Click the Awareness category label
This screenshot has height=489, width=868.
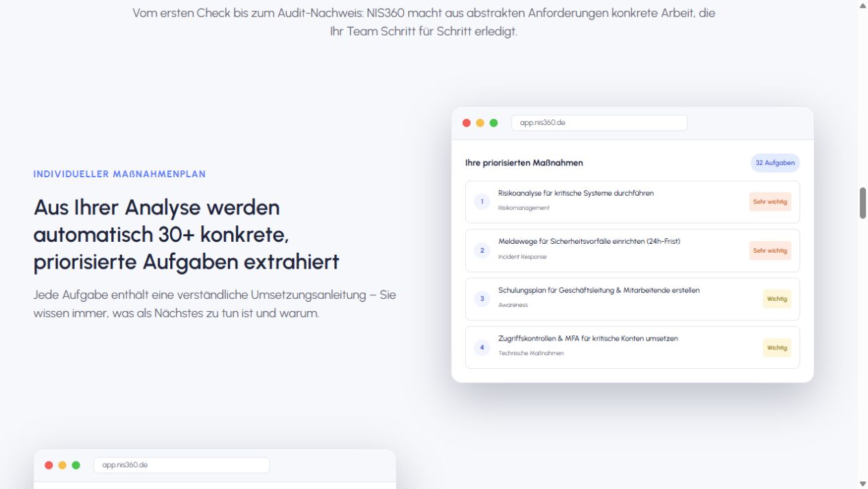(513, 305)
